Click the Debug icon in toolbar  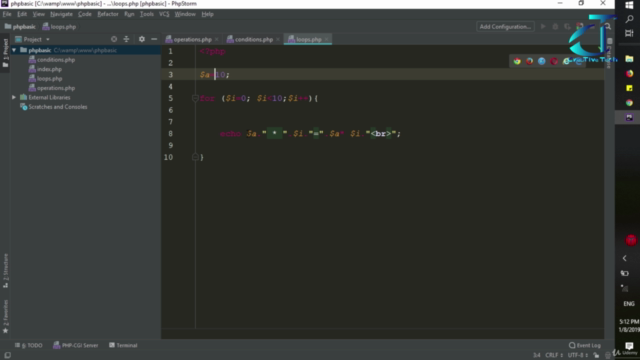coord(555,27)
